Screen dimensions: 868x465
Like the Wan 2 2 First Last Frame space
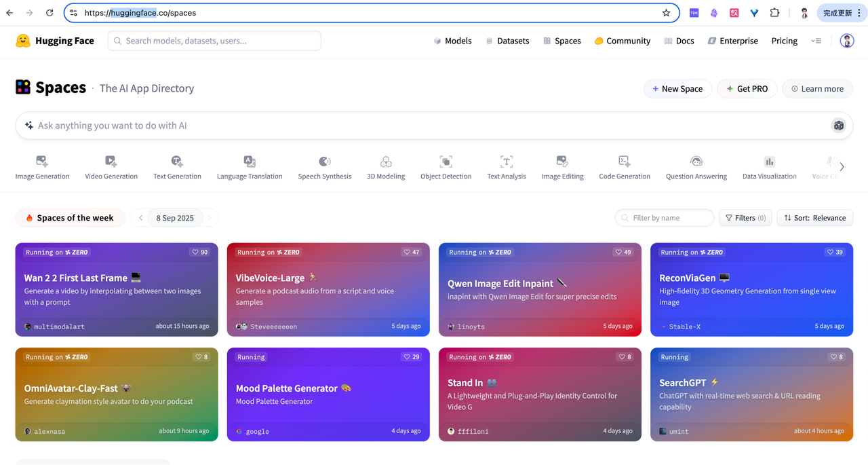[200, 252]
